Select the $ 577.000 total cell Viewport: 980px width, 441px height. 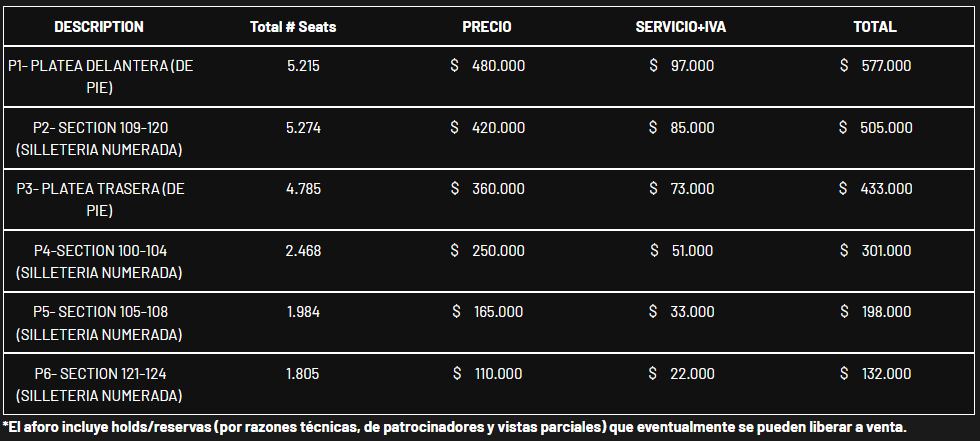coord(875,66)
